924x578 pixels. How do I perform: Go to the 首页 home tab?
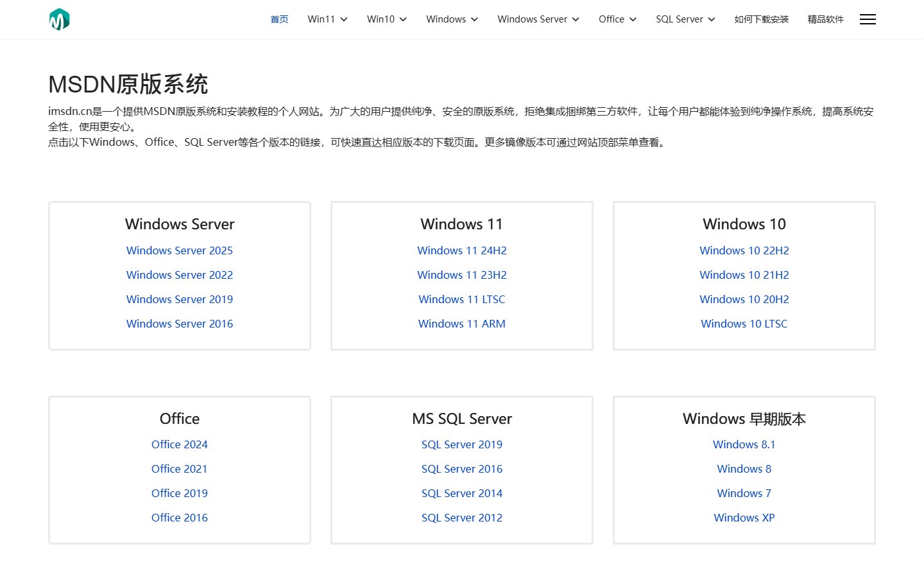(279, 19)
